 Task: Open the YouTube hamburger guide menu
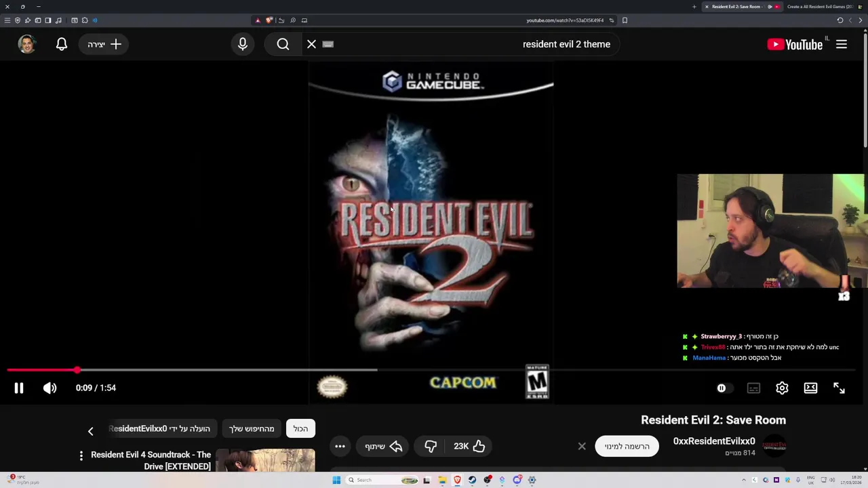coord(841,44)
